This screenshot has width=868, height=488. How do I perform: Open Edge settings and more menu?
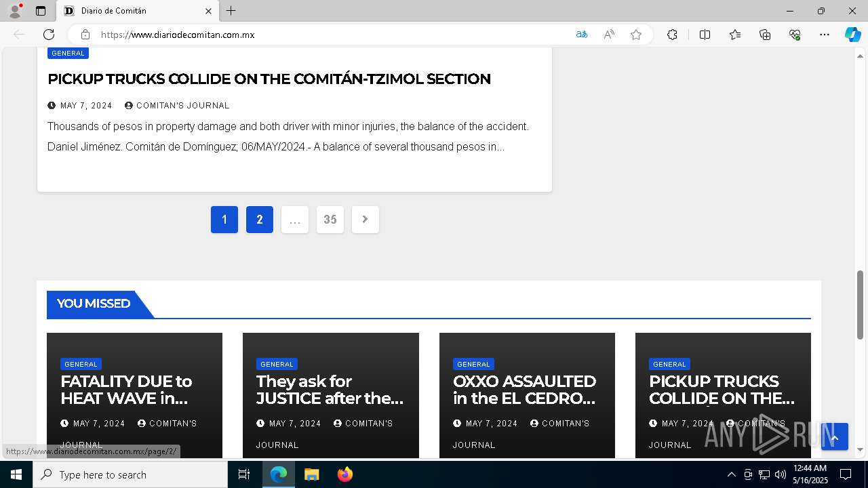[825, 35]
